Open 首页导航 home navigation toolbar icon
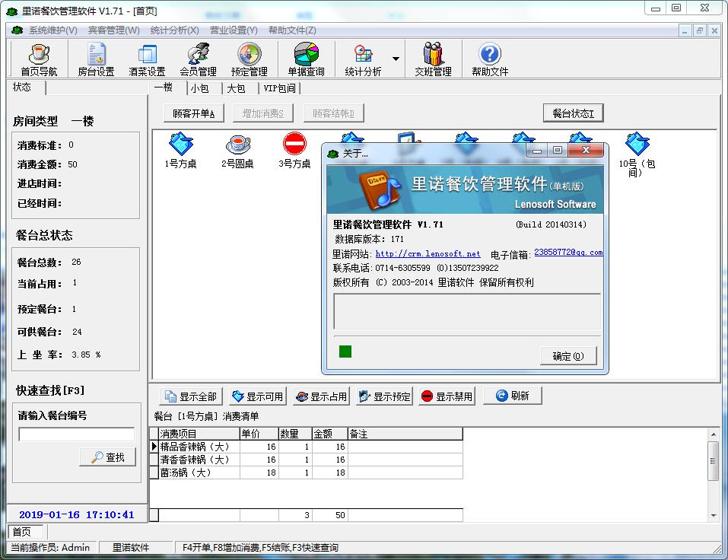 39,59
